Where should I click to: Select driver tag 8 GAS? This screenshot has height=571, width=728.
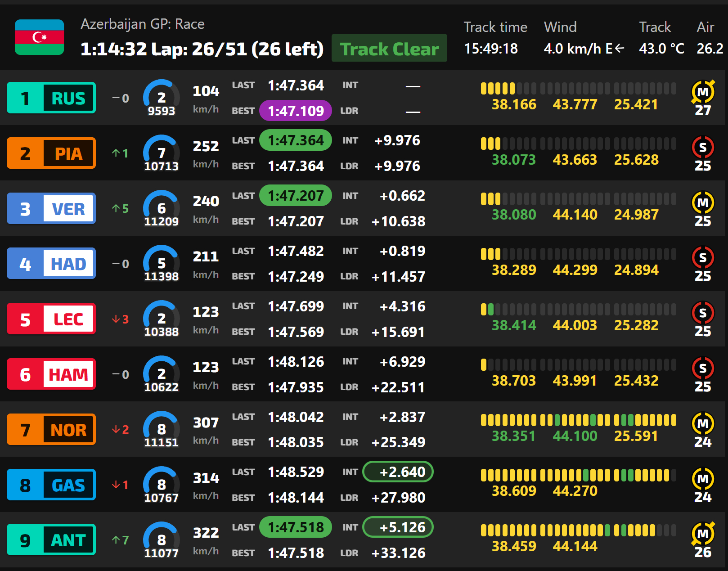click(51, 485)
